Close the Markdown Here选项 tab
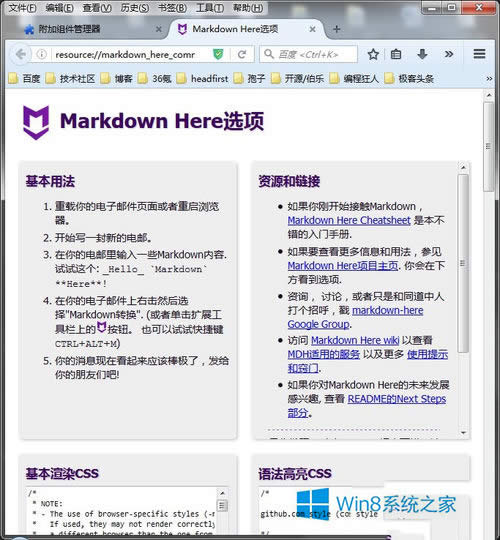500x540 pixels. 312,30
